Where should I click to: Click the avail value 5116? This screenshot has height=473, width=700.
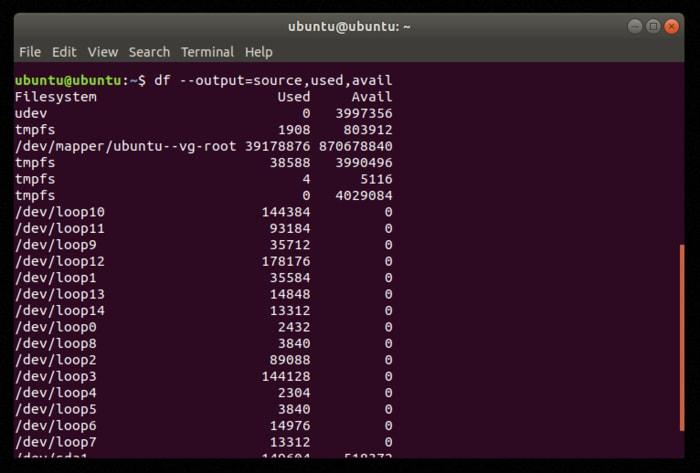[376, 179]
